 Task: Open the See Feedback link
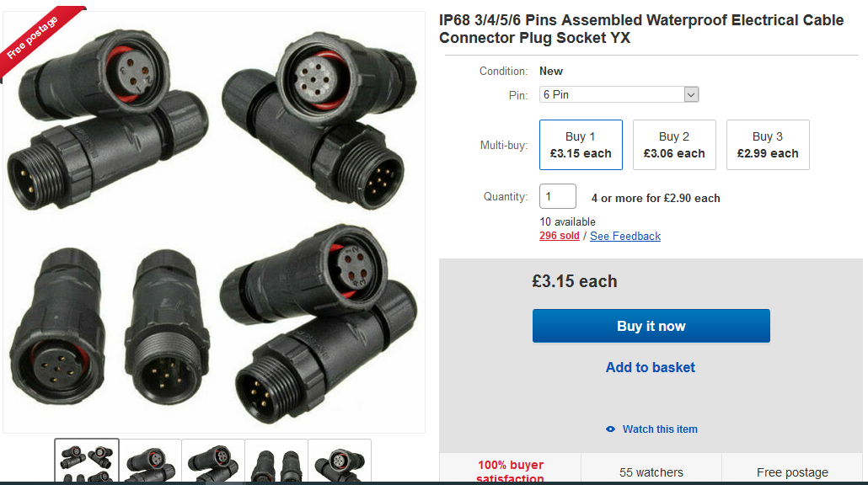[x=625, y=236]
